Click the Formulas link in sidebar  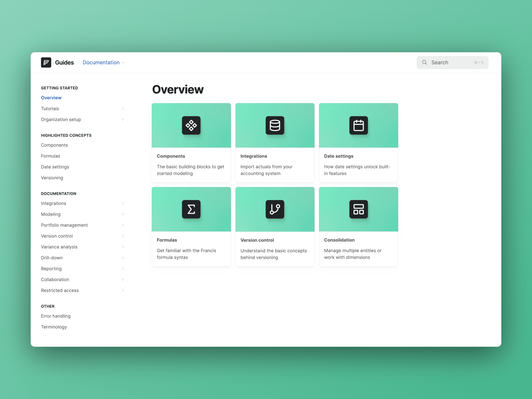[51, 156]
